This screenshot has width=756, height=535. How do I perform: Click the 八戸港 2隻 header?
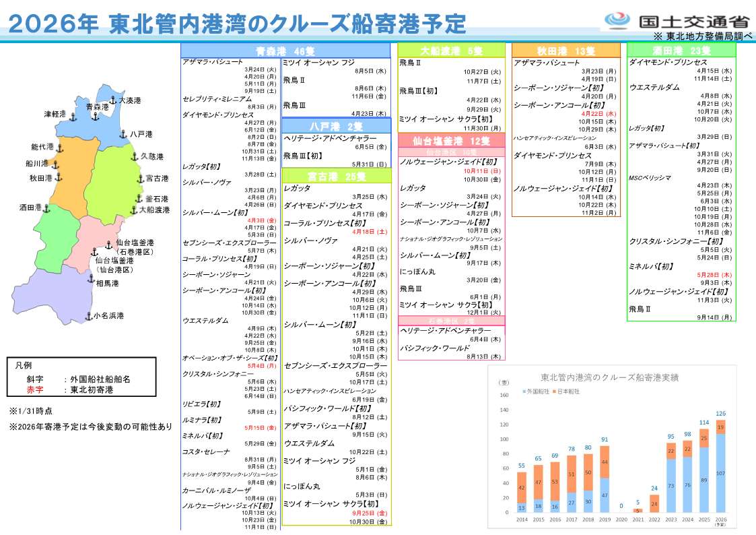pyautogui.click(x=336, y=126)
